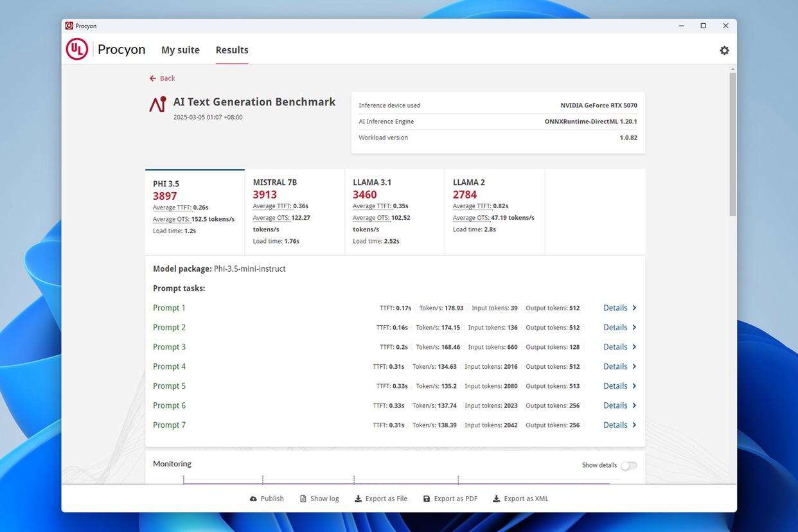
Task: Click Export as PDF text
Action: 456,499
